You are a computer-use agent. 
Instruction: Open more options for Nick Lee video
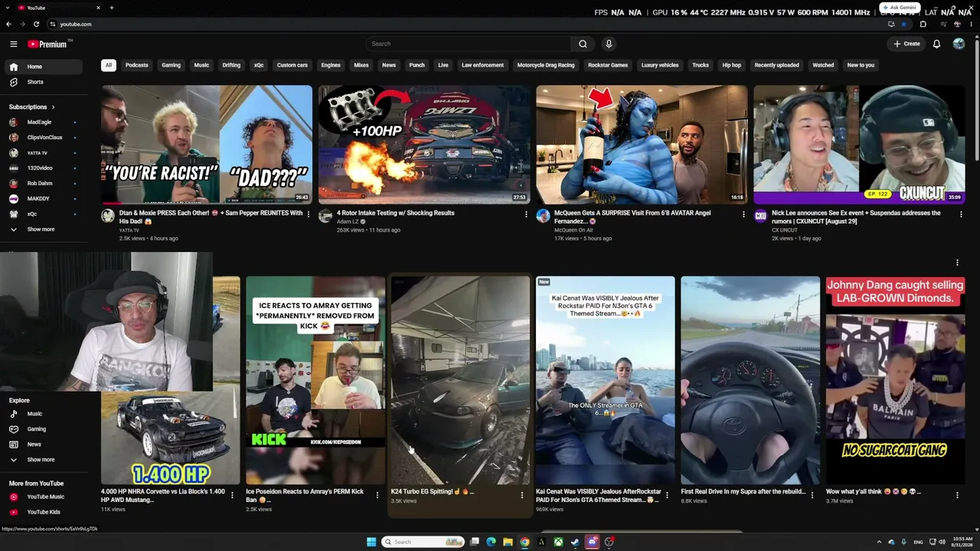tap(961, 214)
